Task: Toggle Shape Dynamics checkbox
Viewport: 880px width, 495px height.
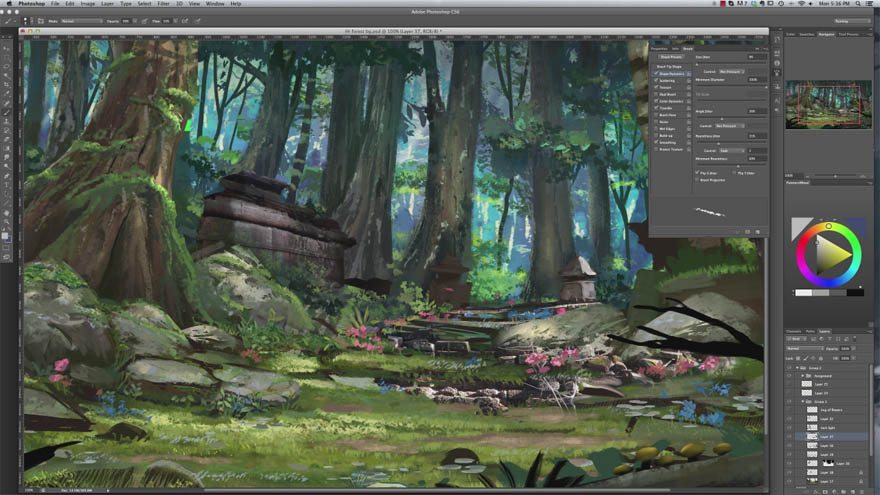Action: click(x=656, y=74)
